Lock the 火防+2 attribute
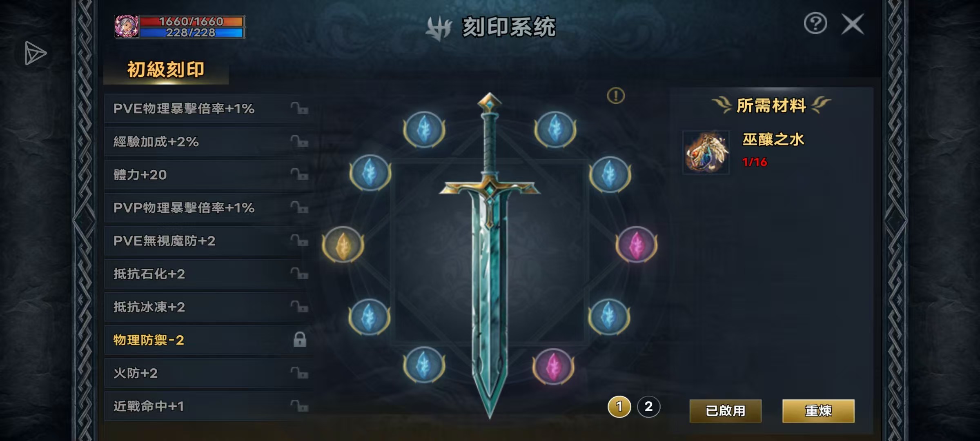The width and height of the screenshot is (980, 441). [299, 373]
